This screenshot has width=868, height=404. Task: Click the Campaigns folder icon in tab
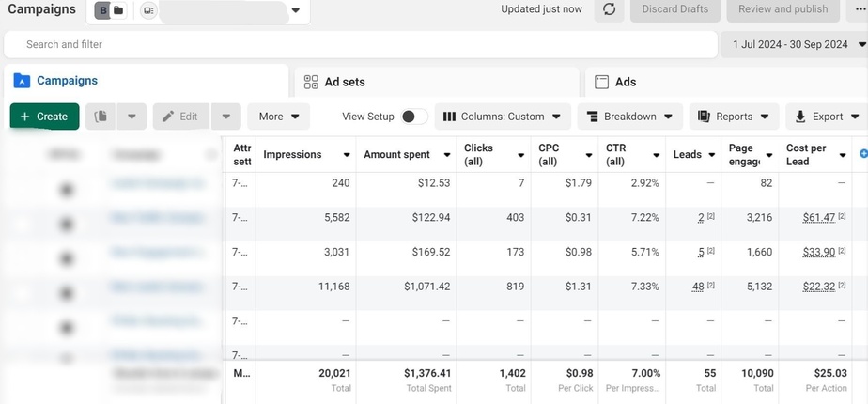(x=22, y=81)
